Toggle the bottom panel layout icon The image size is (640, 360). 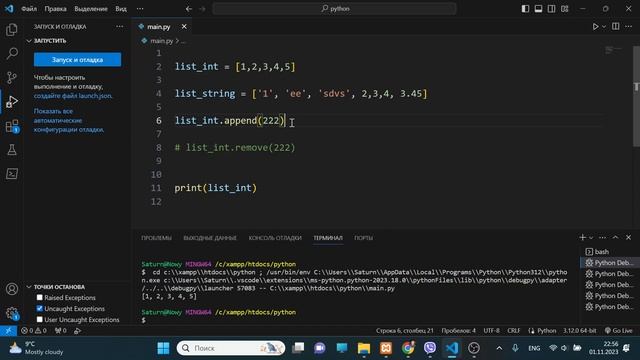pyautogui.click(x=538, y=9)
